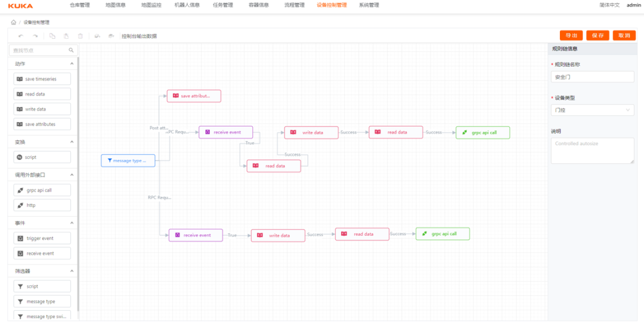Click the 保存 button
Screen dimensions: 644x324
[x=597, y=36]
